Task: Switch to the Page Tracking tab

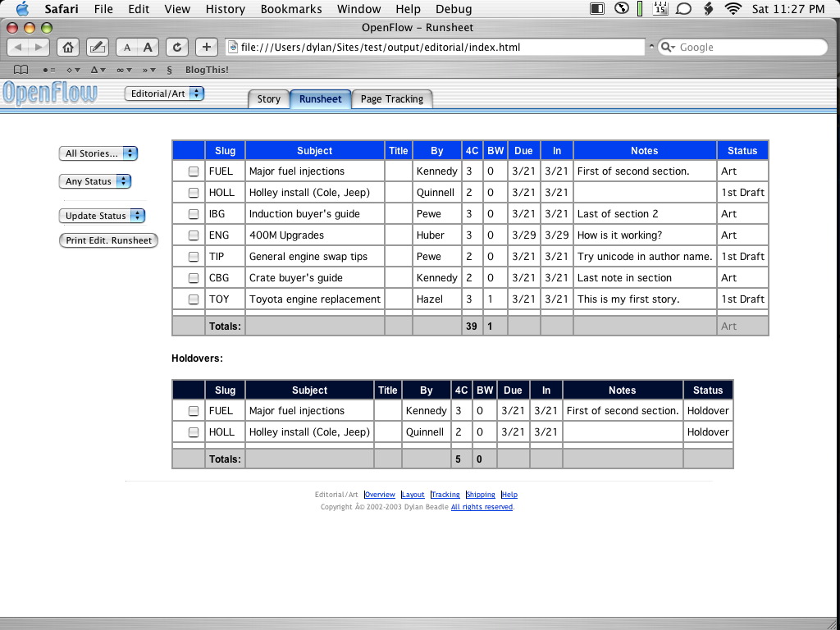Action: [392, 99]
